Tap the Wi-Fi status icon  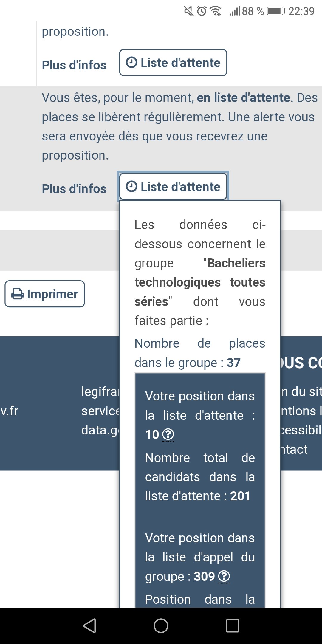coord(216,11)
